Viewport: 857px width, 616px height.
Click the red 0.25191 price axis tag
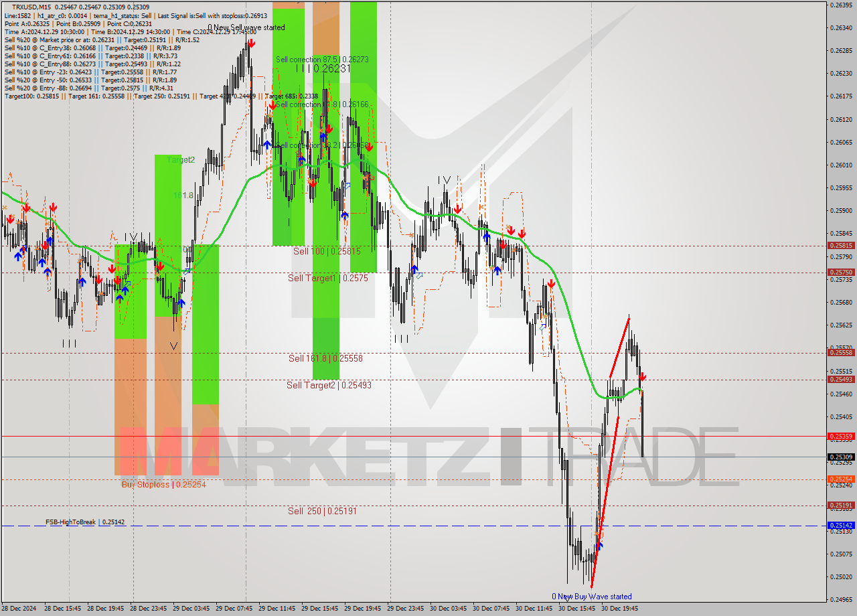pyautogui.click(x=841, y=506)
